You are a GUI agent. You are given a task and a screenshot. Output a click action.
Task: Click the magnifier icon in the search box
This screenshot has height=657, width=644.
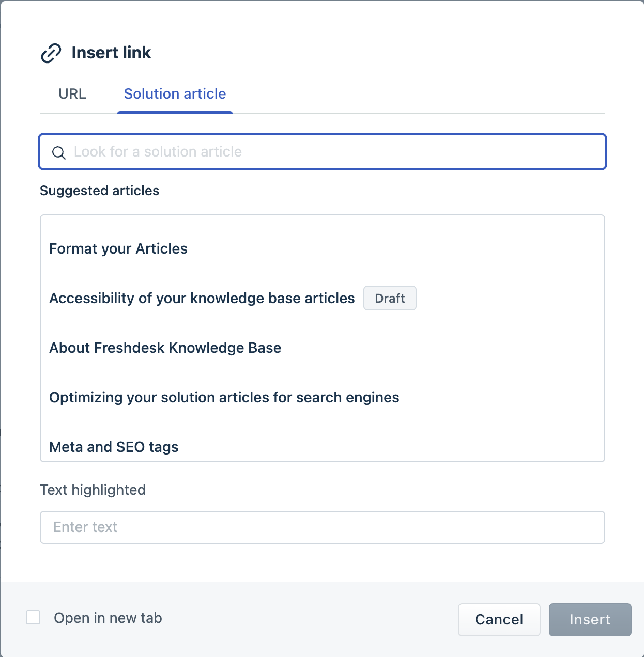click(x=59, y=152)
